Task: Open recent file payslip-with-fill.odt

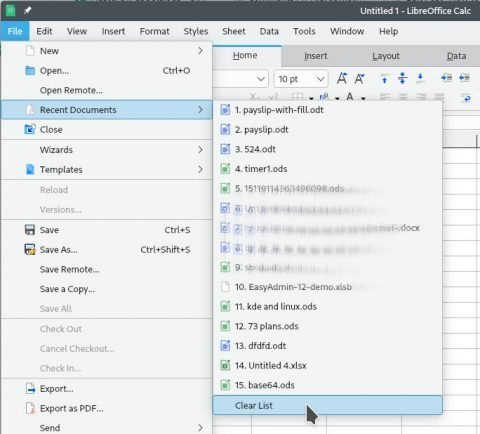Action: (328, 110)
